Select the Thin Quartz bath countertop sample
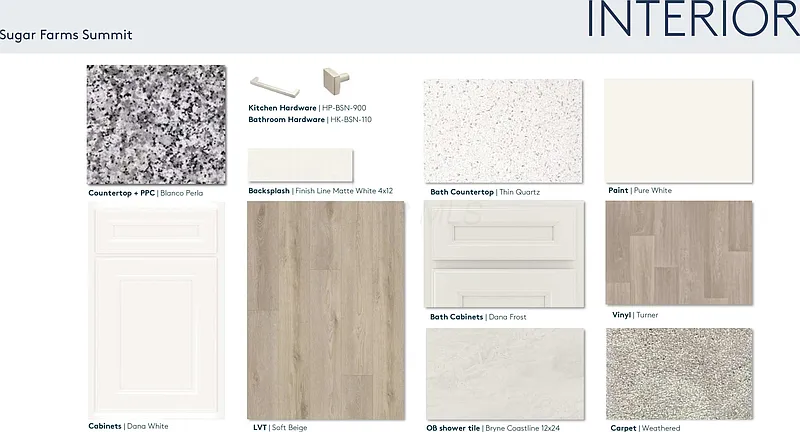The image size is (800, 432). coord(503,131)
